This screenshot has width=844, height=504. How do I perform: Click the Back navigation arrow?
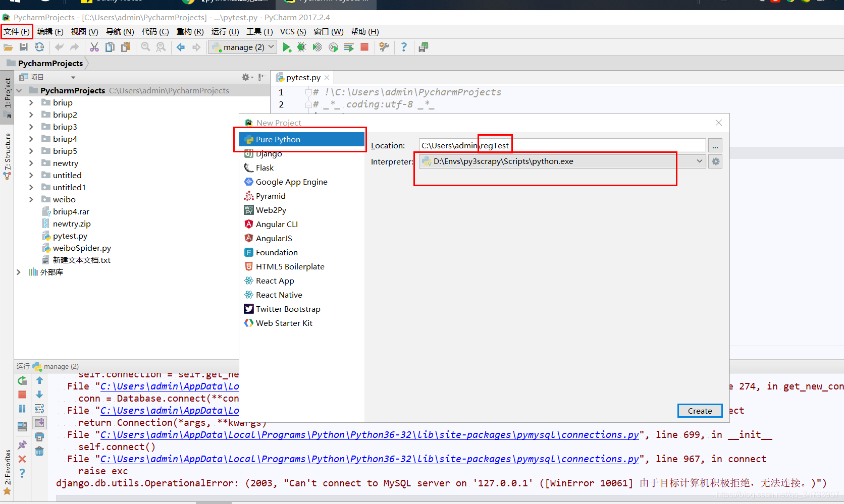point(181,47)
